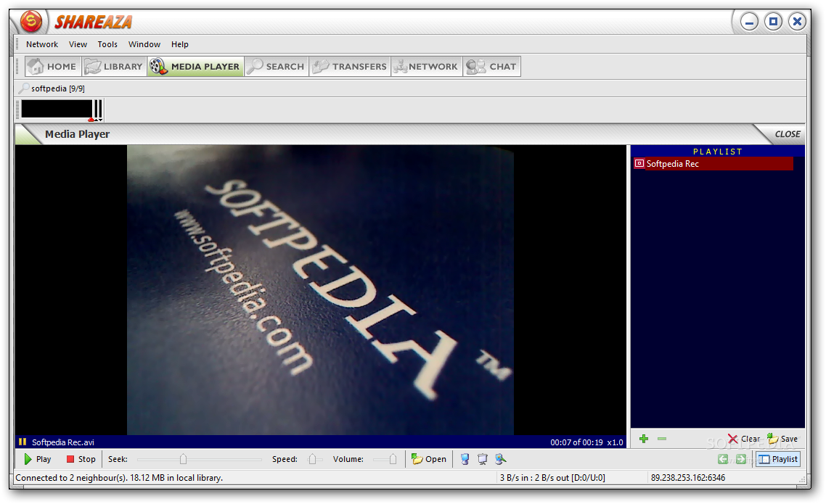
Task: Switch to the Network toolbar tab
Action: click(x=427, y=66)
